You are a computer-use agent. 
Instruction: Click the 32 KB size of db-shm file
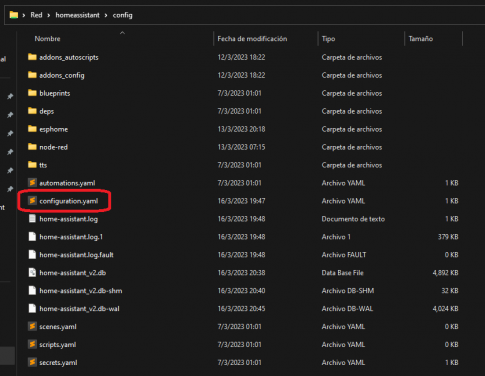click(x=450, y=291)
